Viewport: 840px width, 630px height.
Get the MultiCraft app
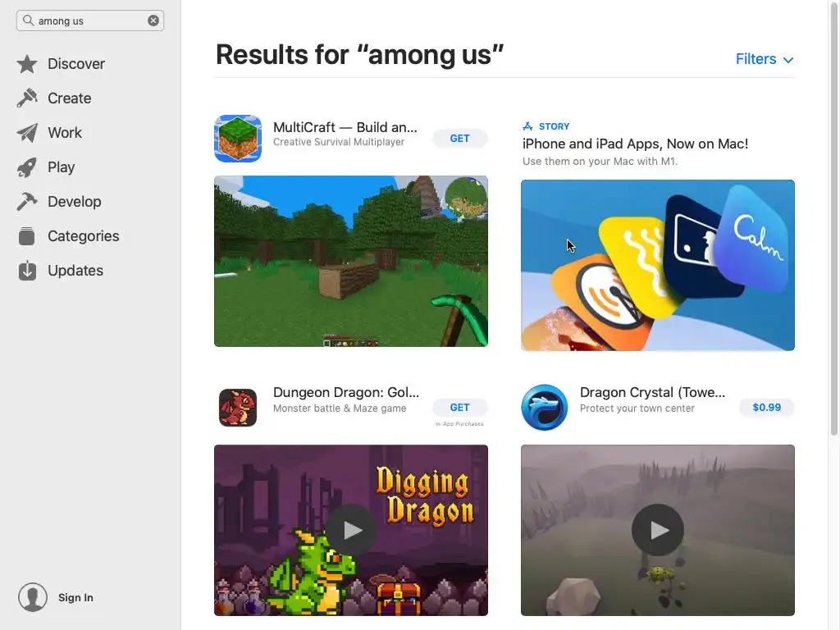click(459, 138)
